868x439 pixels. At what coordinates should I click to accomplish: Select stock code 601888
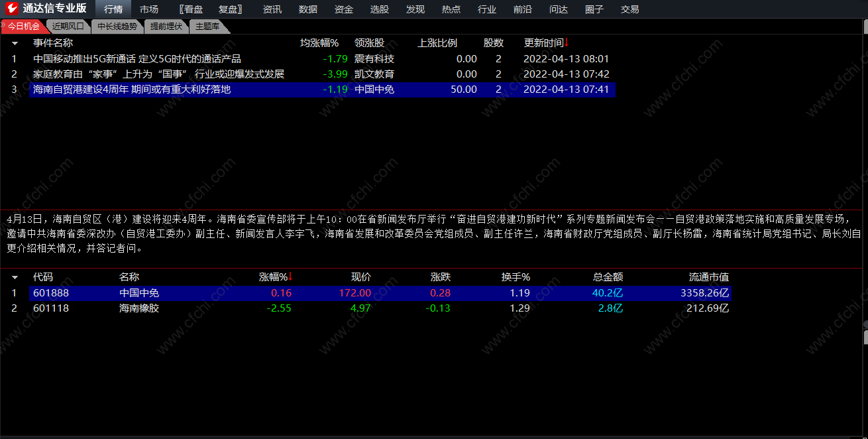point(51,292)
